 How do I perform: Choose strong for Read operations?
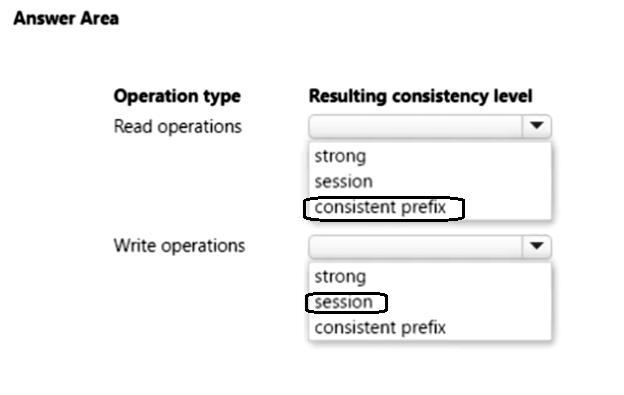340,156
